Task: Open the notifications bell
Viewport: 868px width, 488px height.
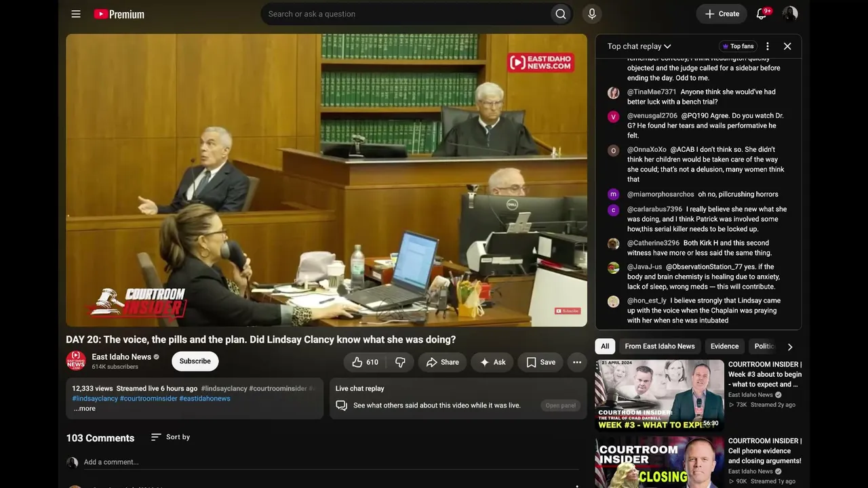Action: coord(762,14)
